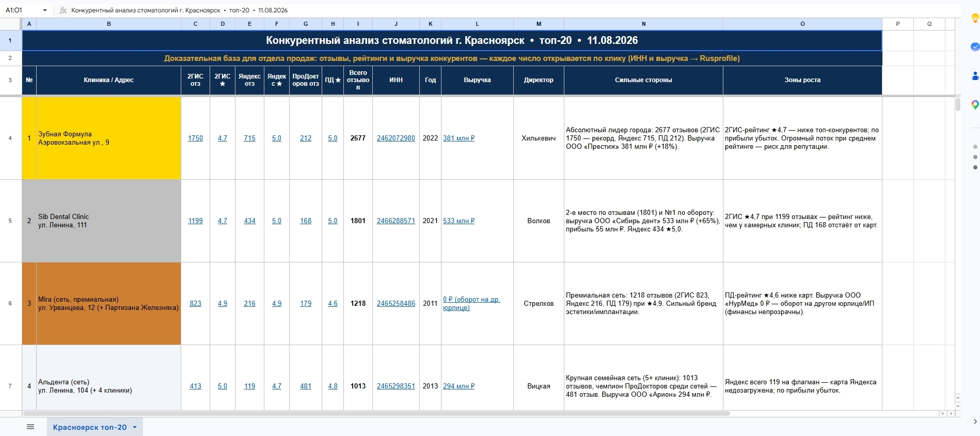Open ПроДокторов reviews link 168
The height and width of the screenshot is (436, 980).
(306, 221)
